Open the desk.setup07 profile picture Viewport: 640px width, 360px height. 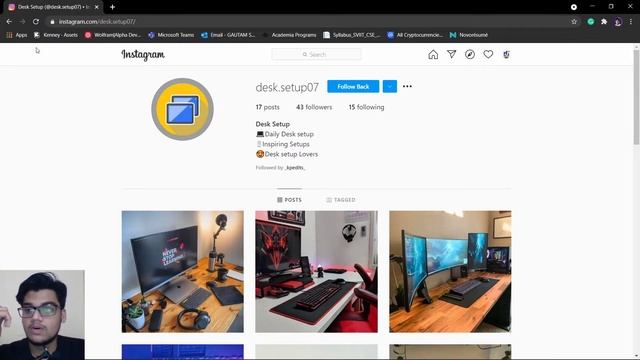[x=182, y=109]
